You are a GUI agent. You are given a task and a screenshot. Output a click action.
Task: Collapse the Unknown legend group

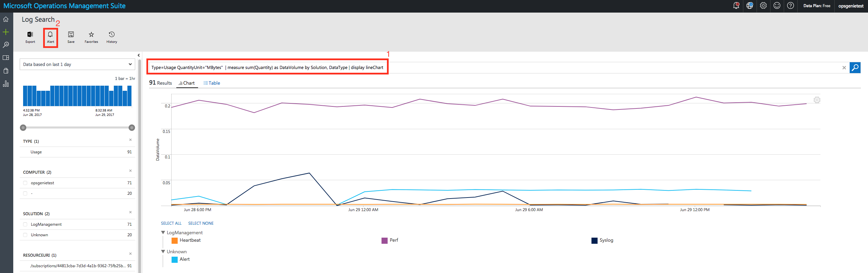pyautogui.click(x=163, y=252)
